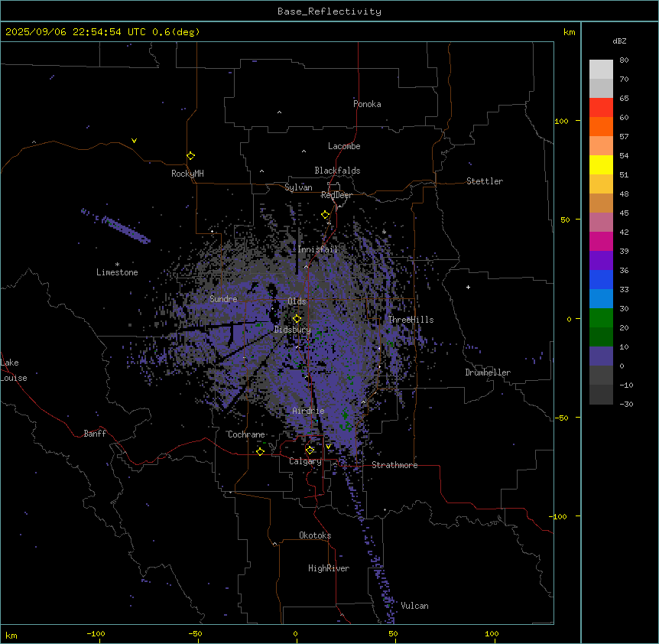Click the HighRiver label
Image resolution: width=659 pixels, height=644 pixels.
coord(329,568)
